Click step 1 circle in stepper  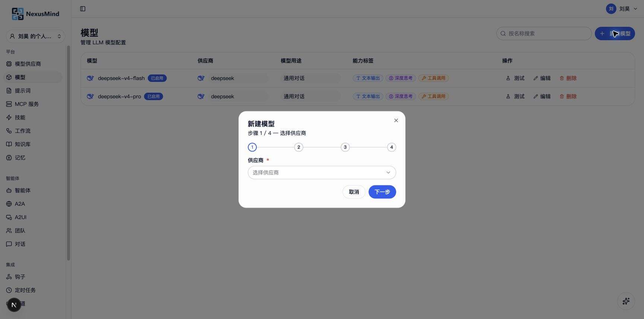click(x=252, y=147)
